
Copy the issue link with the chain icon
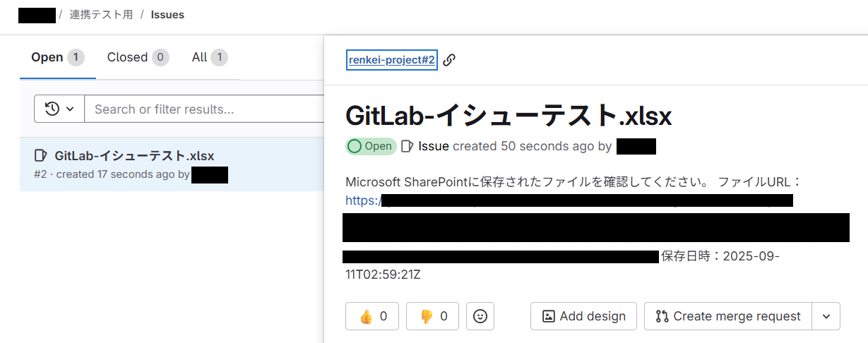(449, 60)
